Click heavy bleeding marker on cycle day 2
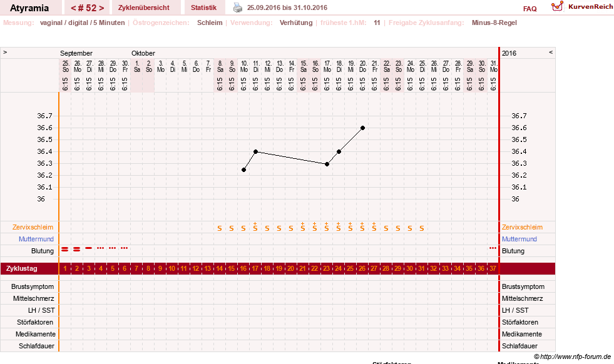 [77, 249]
